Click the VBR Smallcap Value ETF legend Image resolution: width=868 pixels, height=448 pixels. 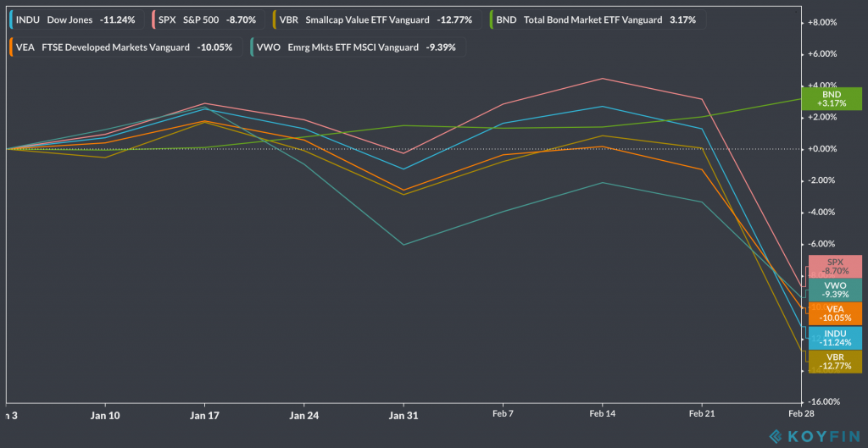click(380, 19)
